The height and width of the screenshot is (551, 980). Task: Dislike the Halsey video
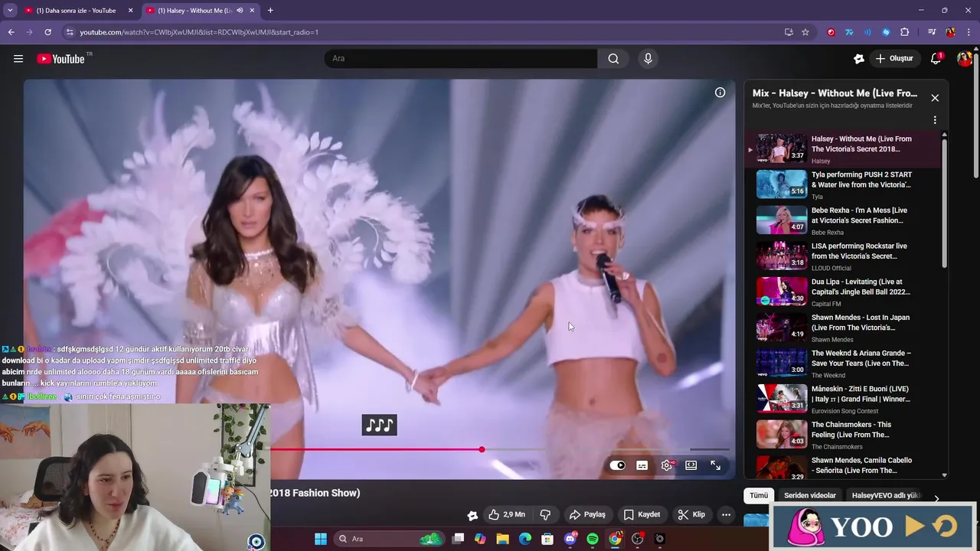click(545, 514)
